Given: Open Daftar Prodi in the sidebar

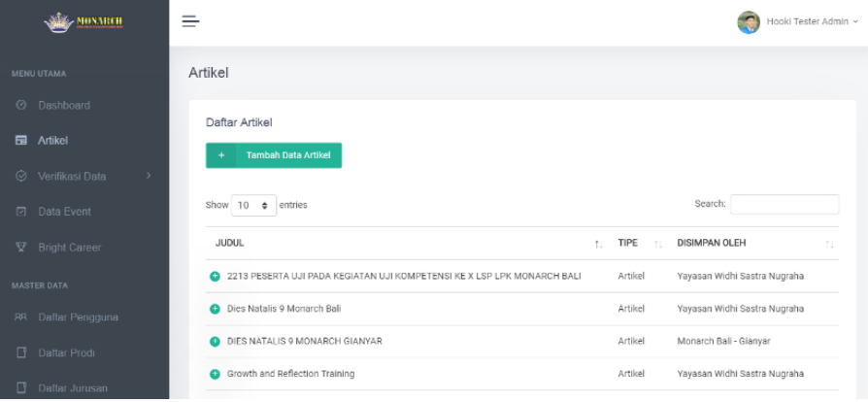Looking at the screenshot, I should coord(66,352).
